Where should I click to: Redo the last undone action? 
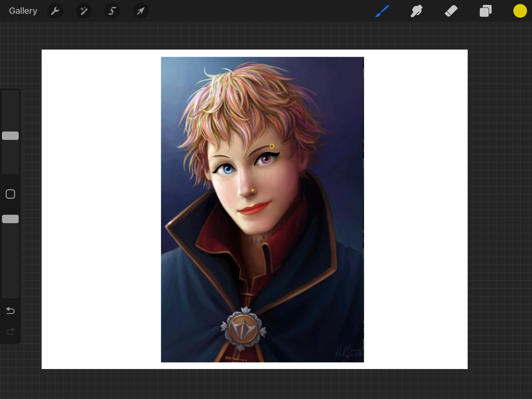coord(10,331)
